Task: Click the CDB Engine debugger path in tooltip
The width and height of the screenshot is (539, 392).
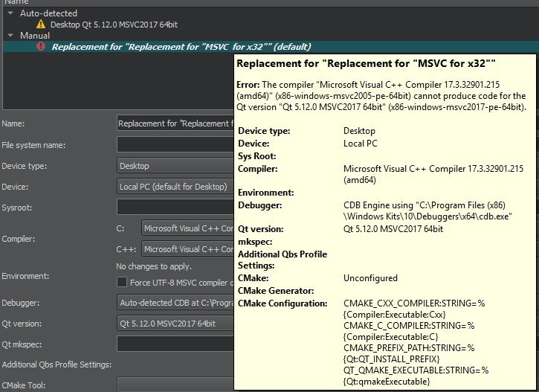Action: [428, 211]
